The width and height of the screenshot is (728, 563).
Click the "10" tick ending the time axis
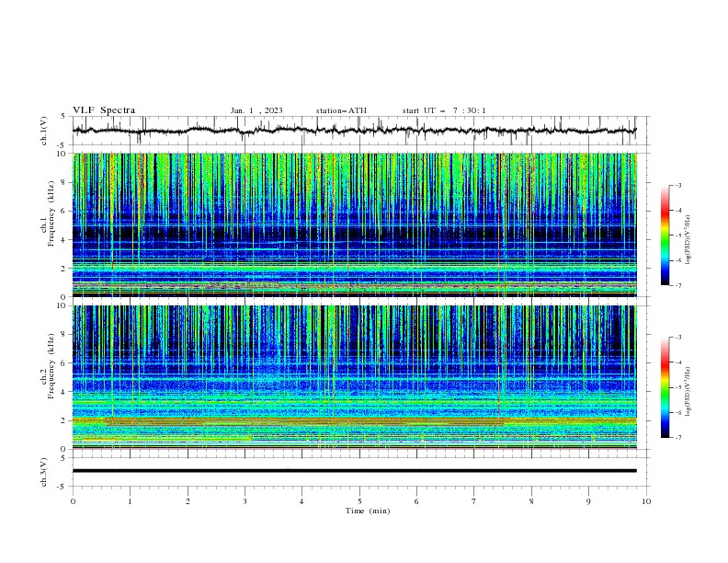pos(646,501)
